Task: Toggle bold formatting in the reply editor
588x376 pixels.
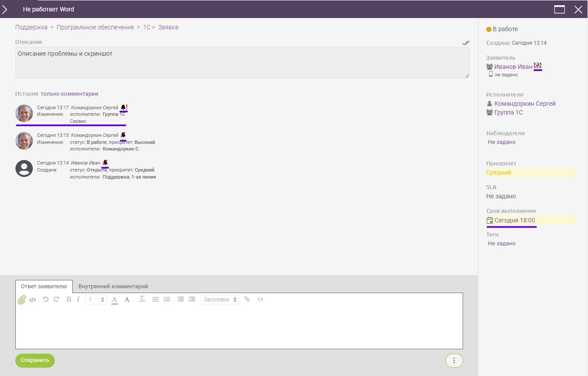Action: pos(68,300)
